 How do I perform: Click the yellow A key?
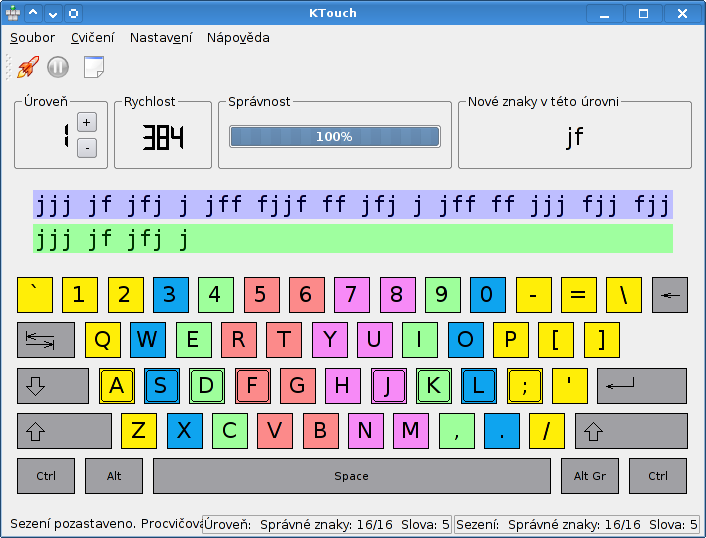(x=117, y=386)
